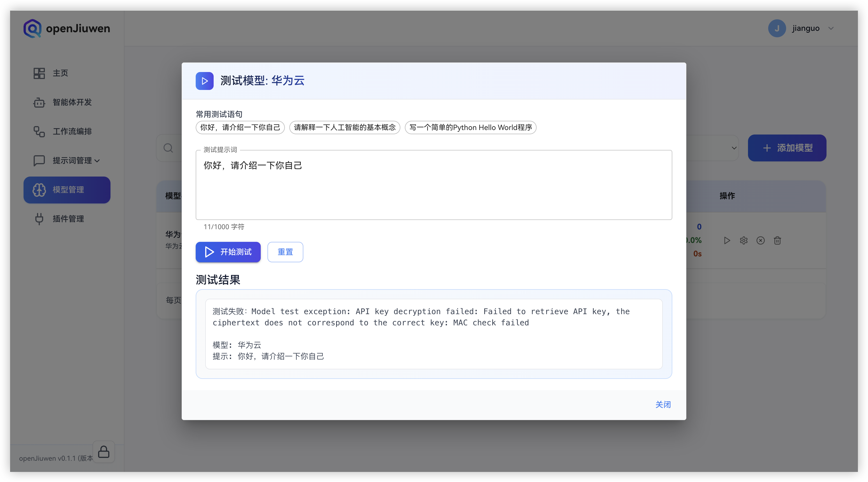The height and width of the screenshot is (482, 868).
Task: Click the trash delete icon in the model row
Action: [777, 240]
